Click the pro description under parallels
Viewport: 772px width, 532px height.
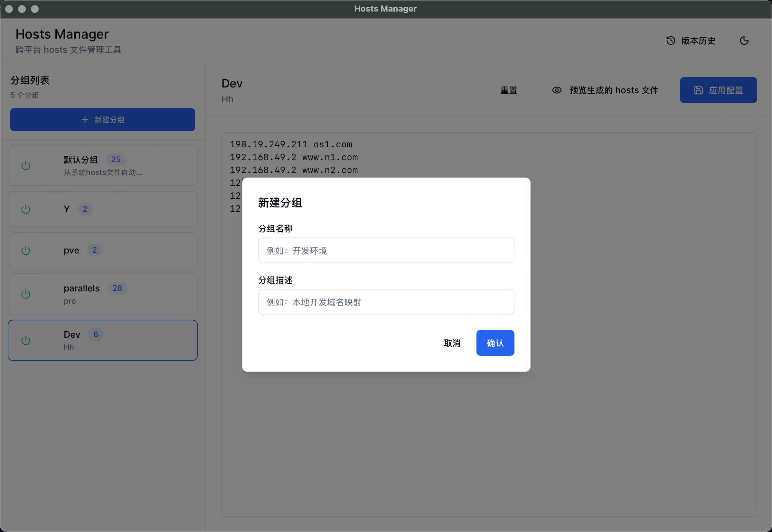[x=70, y=301]
